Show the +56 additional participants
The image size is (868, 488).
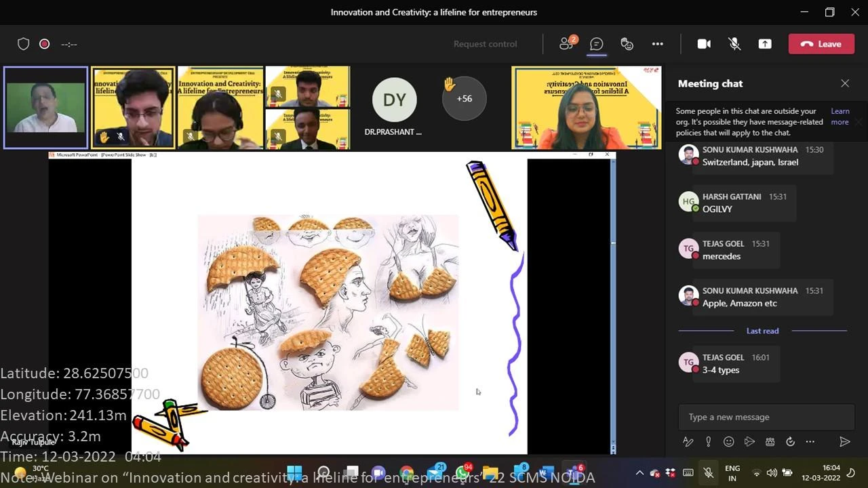click(x=464, y=99)
